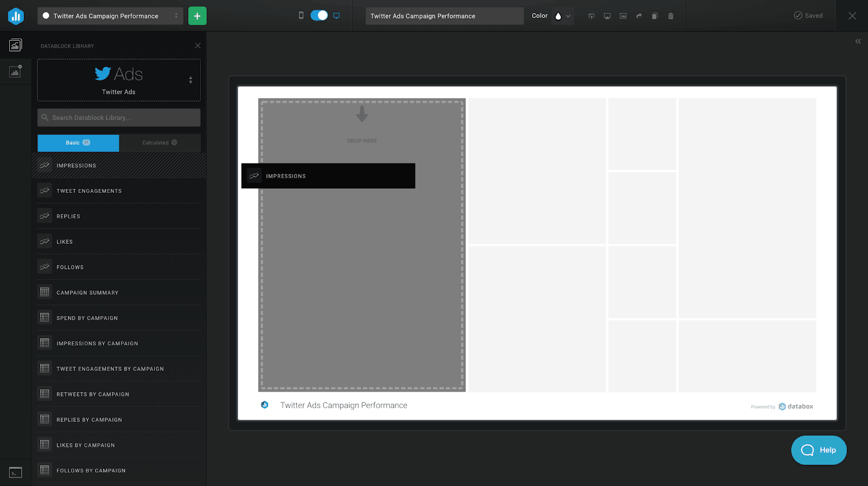Click the Saved status indicator
The height and width of the screenshot is (486, 868).
[808, 16]
